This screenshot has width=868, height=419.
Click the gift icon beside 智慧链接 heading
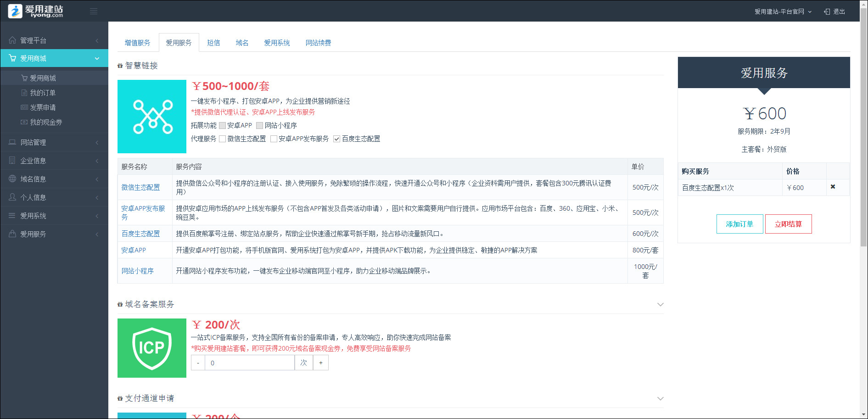(x=120, y=66)
